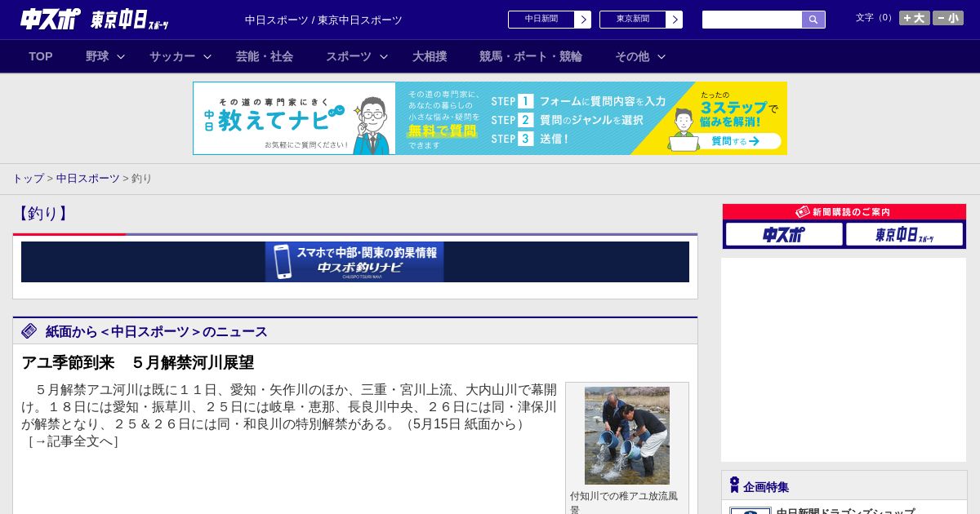Open the Chunichi Sports 中スポ logo
The width and height of the screenshot is (980, 514).
(x=51, y=19)
